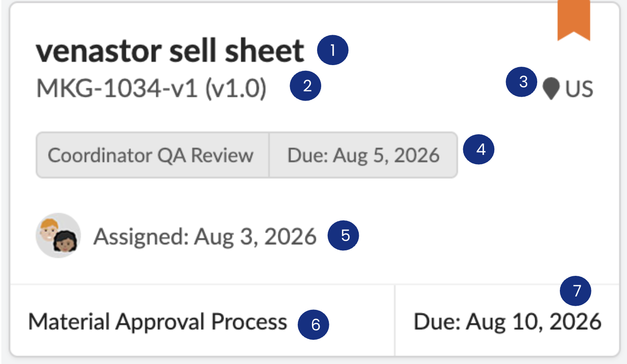Select document number MKG-1034-v1 (v1.0)
627x364 pixels.
152,88
